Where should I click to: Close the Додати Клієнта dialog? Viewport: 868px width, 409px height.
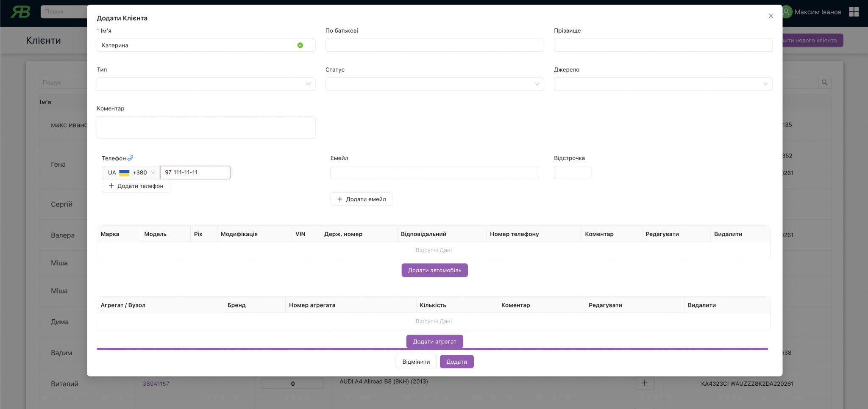pyautogui.click(x=771, y=16)
